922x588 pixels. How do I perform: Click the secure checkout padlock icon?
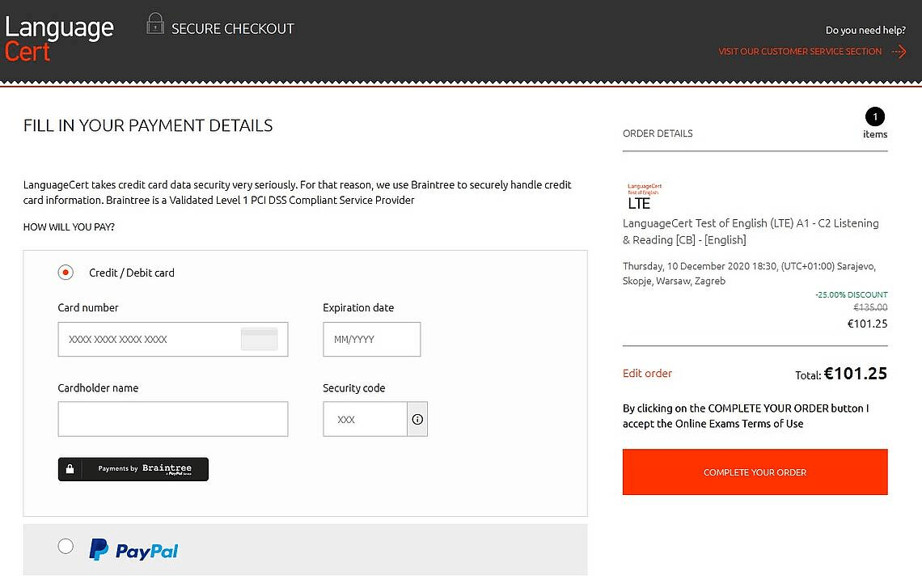[155, 23]
